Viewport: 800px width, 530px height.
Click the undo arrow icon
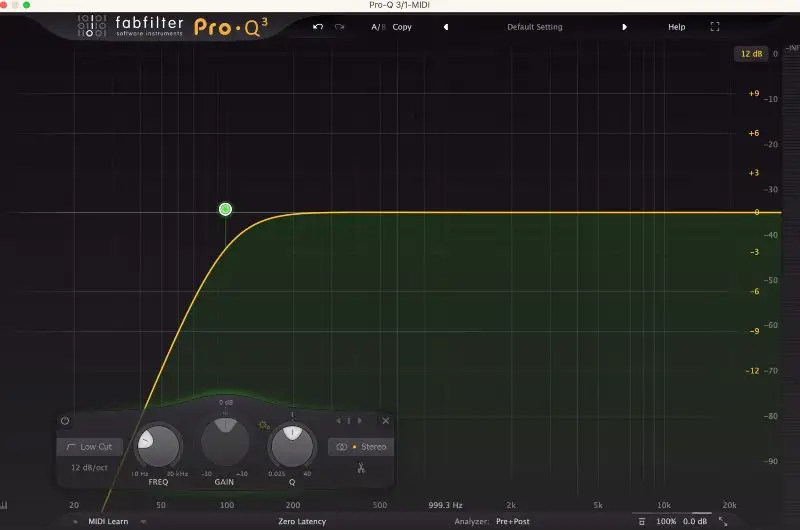318,27
